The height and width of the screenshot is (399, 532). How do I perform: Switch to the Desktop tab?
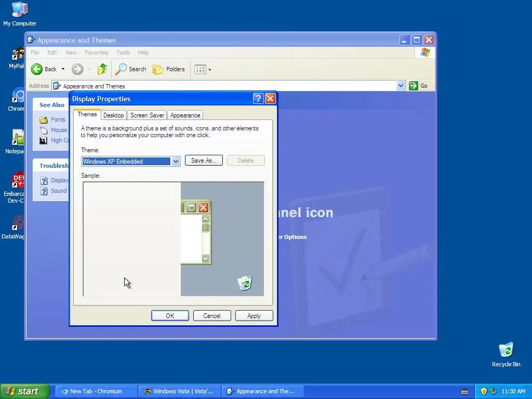pos(114,115)
